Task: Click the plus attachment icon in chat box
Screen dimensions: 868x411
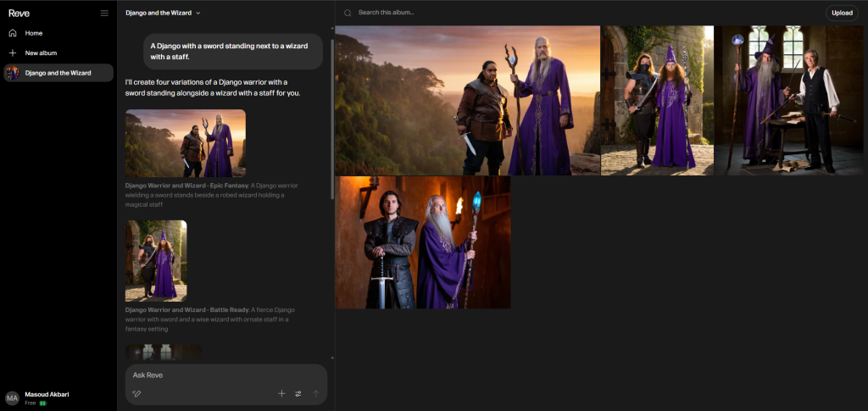Action: coord(281,393)
